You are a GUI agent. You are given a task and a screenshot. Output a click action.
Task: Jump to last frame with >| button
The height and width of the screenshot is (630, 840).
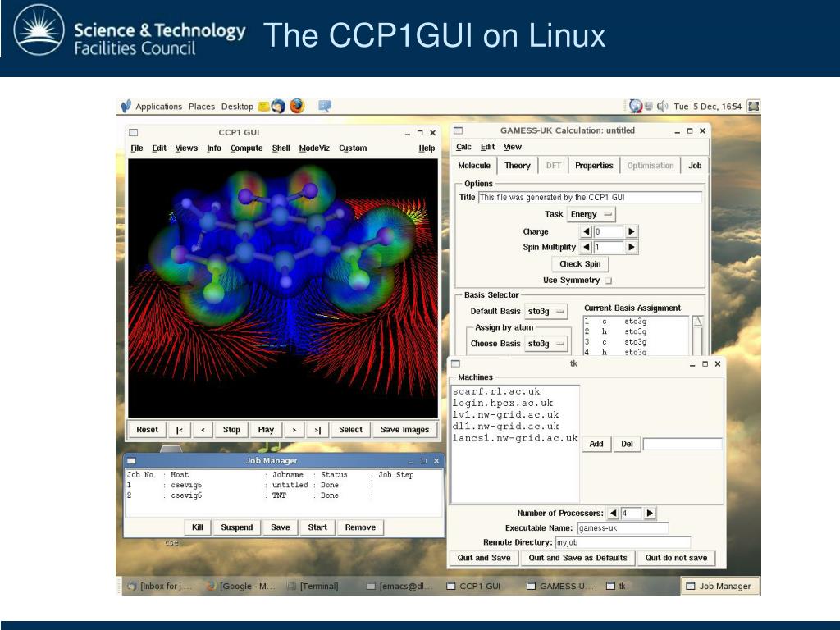click(317, 430)
